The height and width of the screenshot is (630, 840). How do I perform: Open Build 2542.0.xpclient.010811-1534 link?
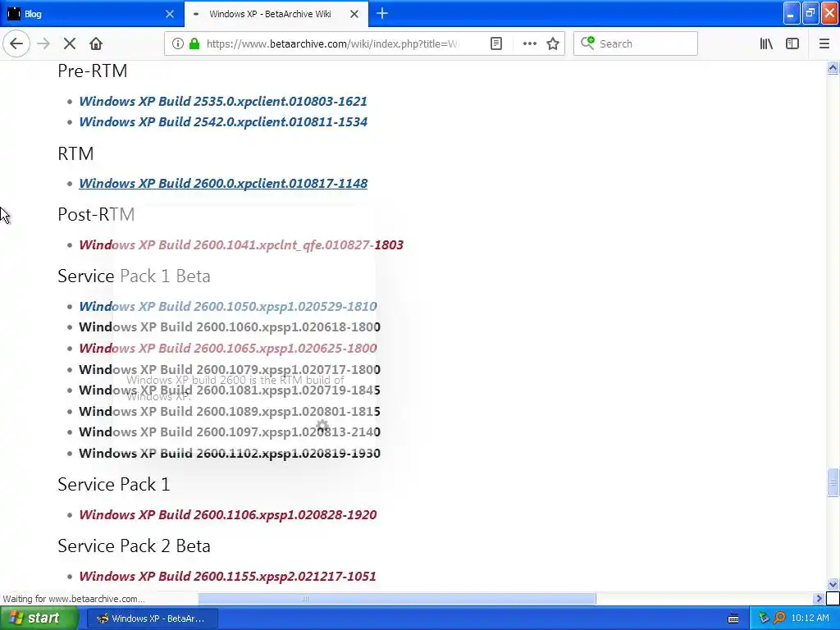pyautogui.click(x=223, y=122)
